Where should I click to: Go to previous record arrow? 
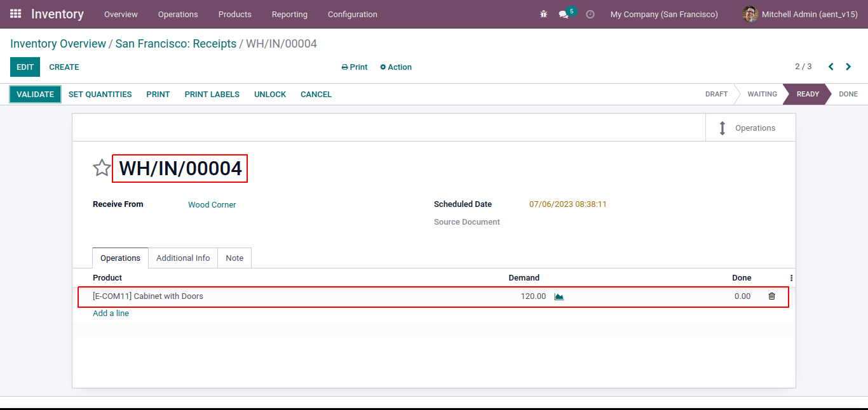831,67
